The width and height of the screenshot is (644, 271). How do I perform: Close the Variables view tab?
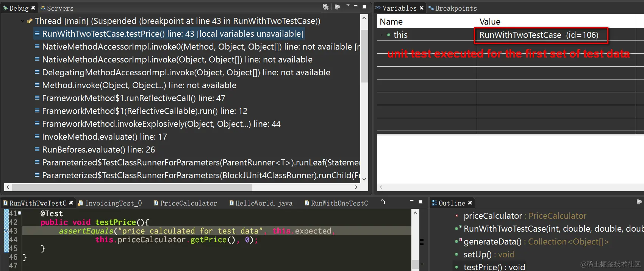click(x=422, y=8)
